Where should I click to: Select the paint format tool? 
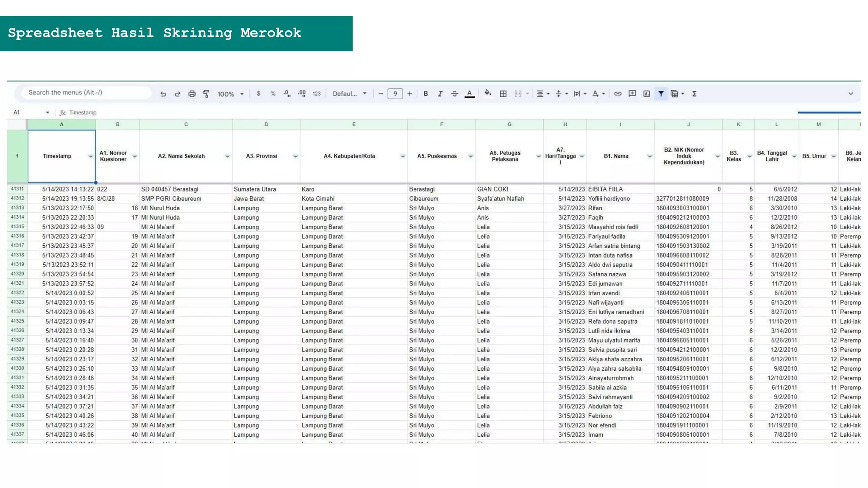pyautogui.click(x=206, y=94)
